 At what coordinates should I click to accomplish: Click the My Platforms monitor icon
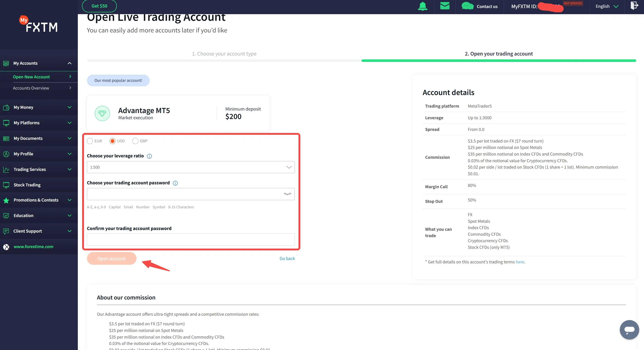[6, 123]
